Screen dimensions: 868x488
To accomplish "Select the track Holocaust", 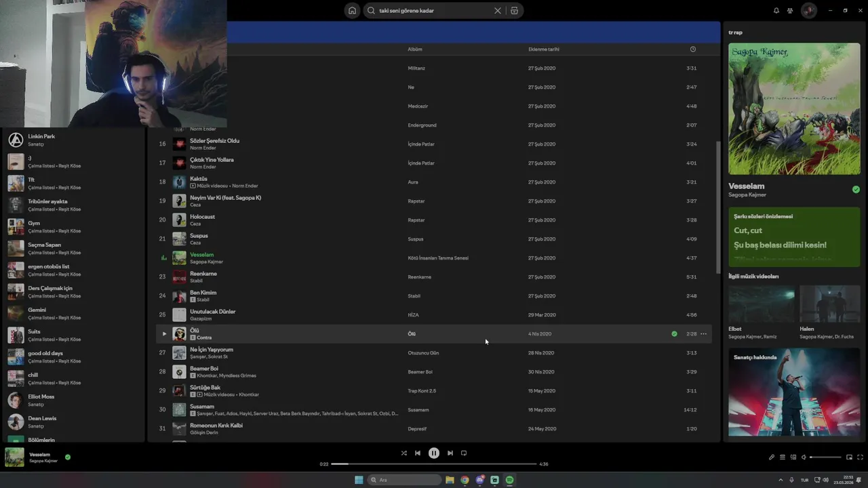I will [x=202, y=217].
